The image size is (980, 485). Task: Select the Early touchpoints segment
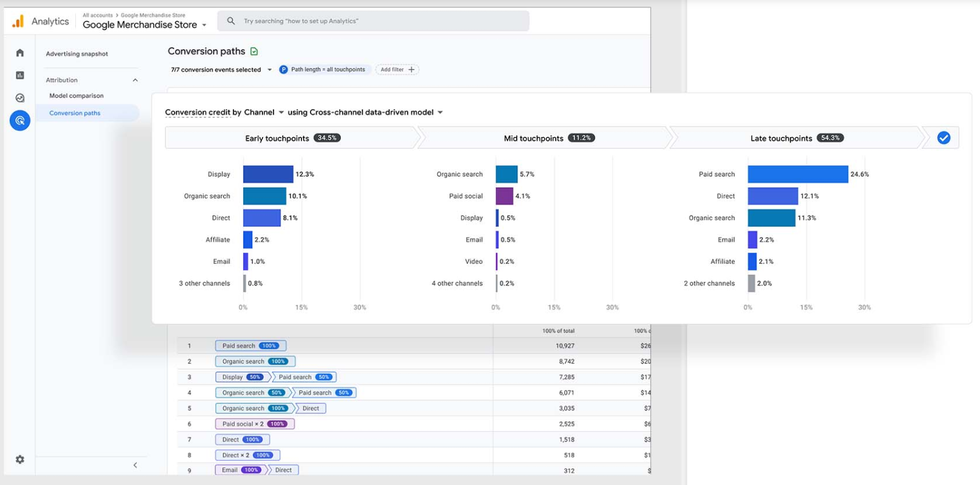tap(292, 138)
